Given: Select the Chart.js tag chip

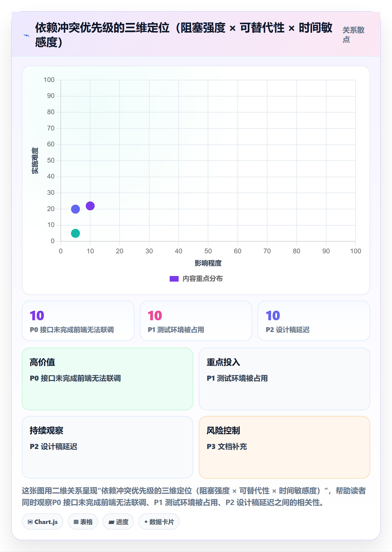Looking at the screenshot, I should (x=43, y=522).
